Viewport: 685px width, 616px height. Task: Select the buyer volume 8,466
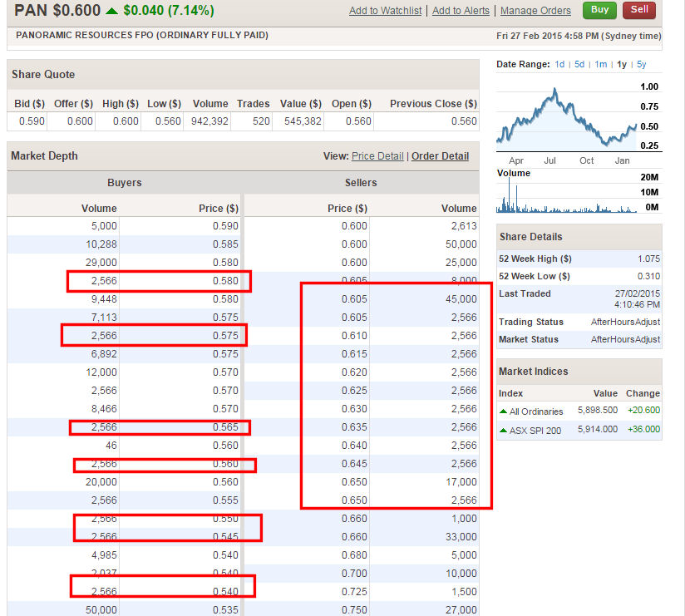tap(104, 409)
